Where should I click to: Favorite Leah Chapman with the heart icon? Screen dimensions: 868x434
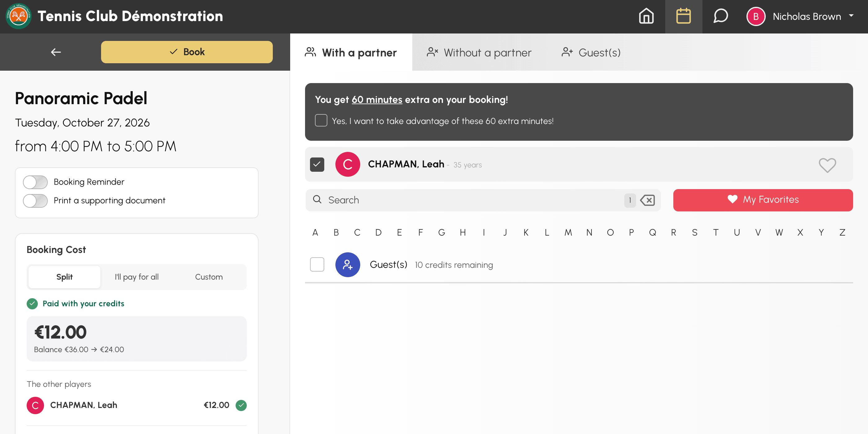point(827,165)
